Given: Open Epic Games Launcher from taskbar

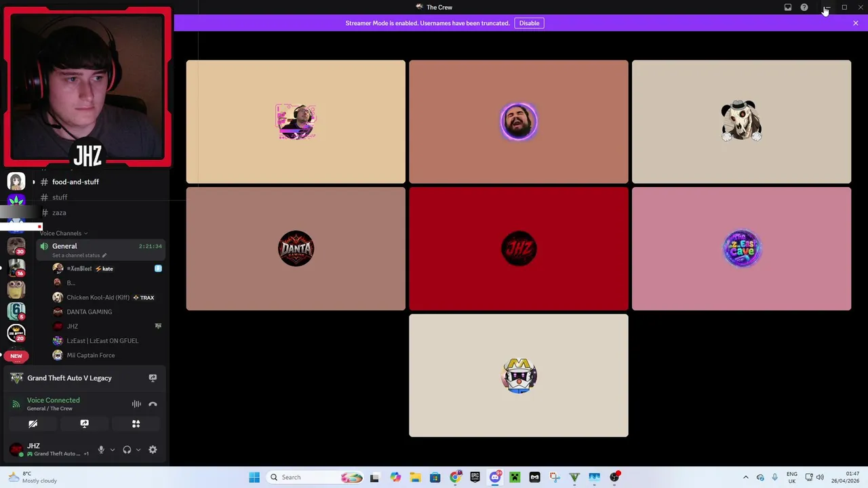Looking at the screenshot, I should (475, 477).
